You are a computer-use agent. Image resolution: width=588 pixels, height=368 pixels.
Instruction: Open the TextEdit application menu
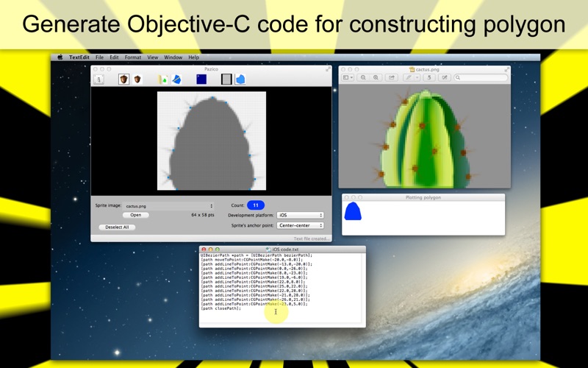click(79, 57)
